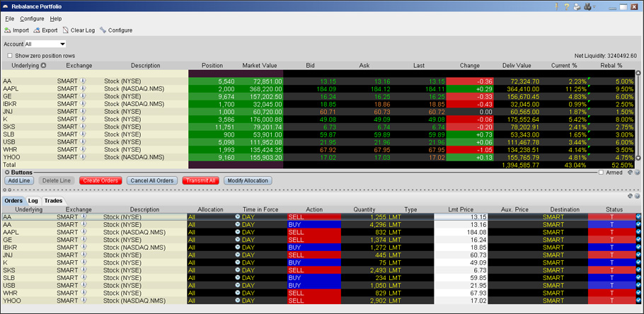644x314 pixels.
Task: Click the printer icon in title bar
Action: [x=577, y=6]
